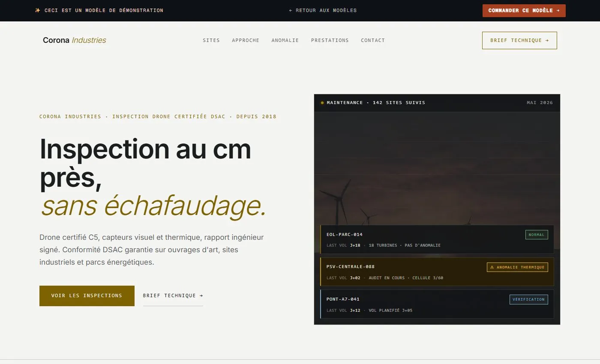
Task: Open the PSV-CENTRALE-088 site card
Action: pos(437,272)
